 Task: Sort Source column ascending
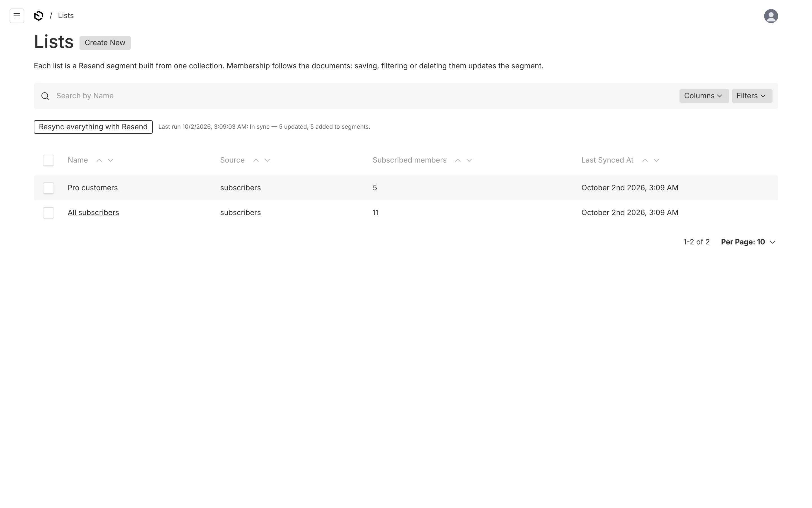coord(256,160)
